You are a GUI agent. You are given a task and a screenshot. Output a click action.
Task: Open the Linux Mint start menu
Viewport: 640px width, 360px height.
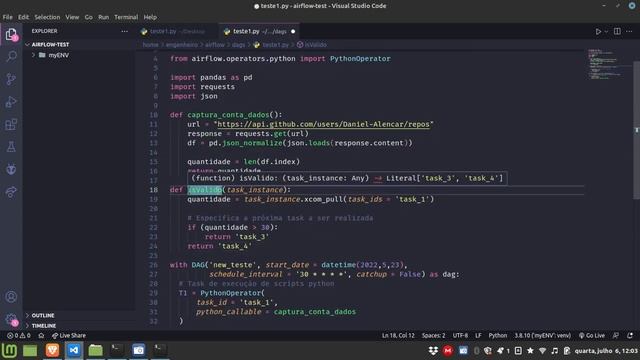pos(9,350)
